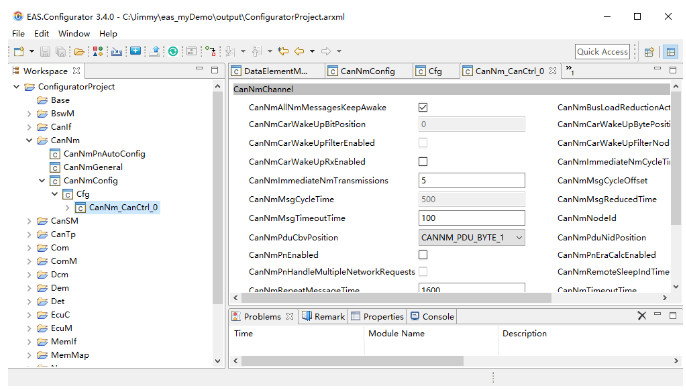The width and height of the screenshot is (686, 390).
Task: Open CanNmPduCbvPosition dropdown
Action: [x=472, y=238]
